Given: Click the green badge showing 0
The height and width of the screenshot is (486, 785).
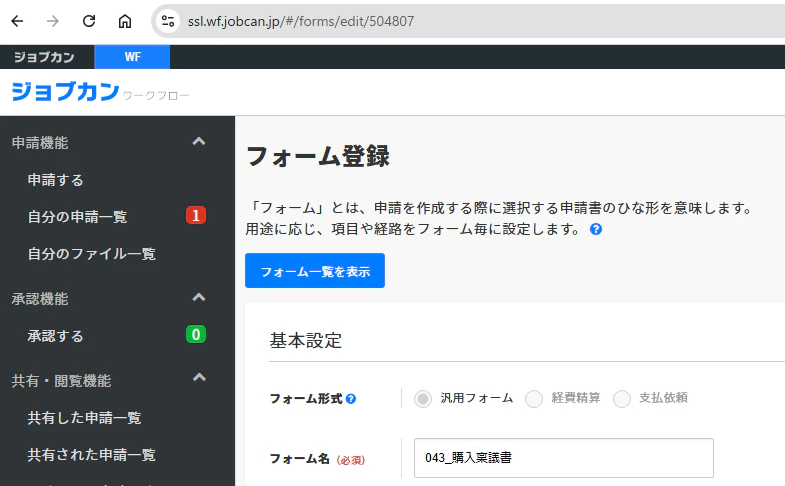Looking at the screenshot, I should (x=196, y=334).
